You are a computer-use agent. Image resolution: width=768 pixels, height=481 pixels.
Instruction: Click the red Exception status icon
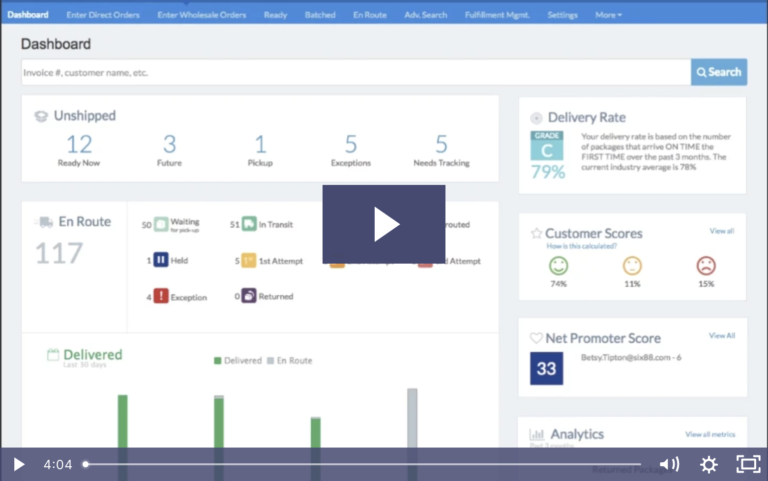161,296
